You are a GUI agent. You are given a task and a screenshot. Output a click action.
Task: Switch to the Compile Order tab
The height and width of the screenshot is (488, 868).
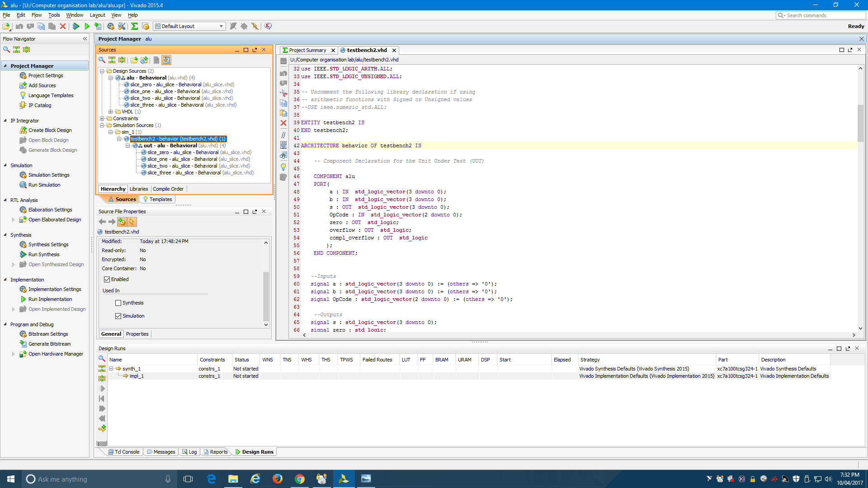pyautogui.click(x=168, y=189)
